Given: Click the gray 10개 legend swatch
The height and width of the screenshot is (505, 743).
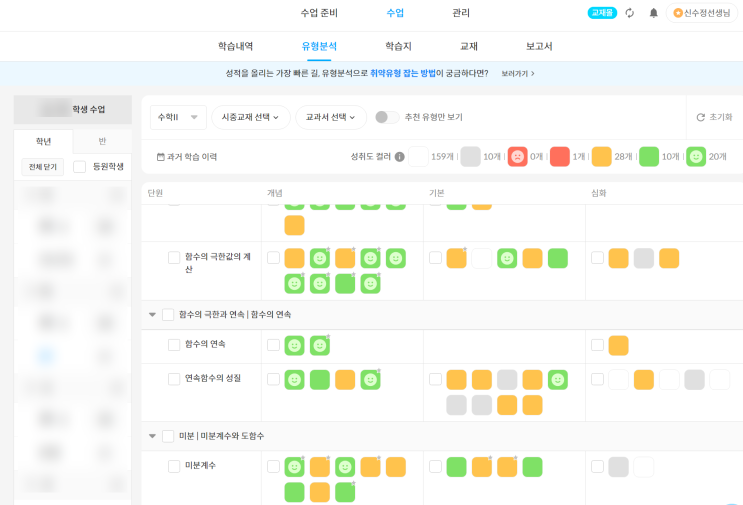Looking at the screenshot, I should [x=471, y=156].
